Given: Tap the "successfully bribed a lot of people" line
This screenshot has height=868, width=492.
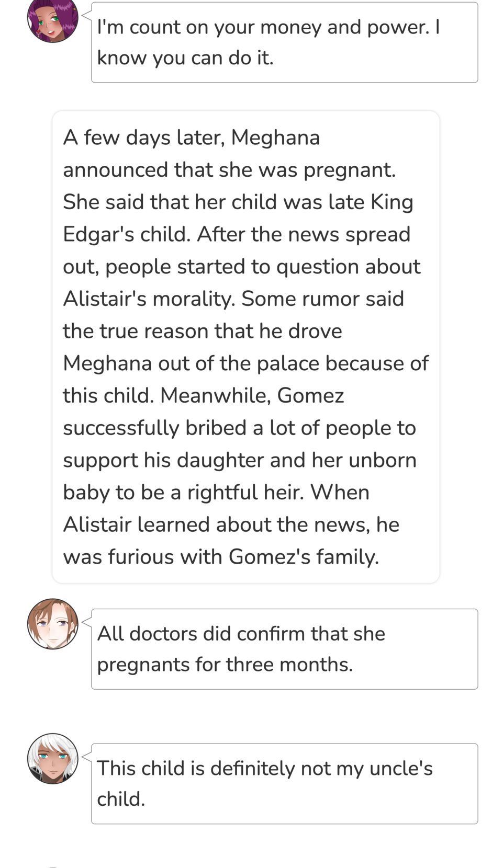Looking at the screenshot, I should point(239,428).
